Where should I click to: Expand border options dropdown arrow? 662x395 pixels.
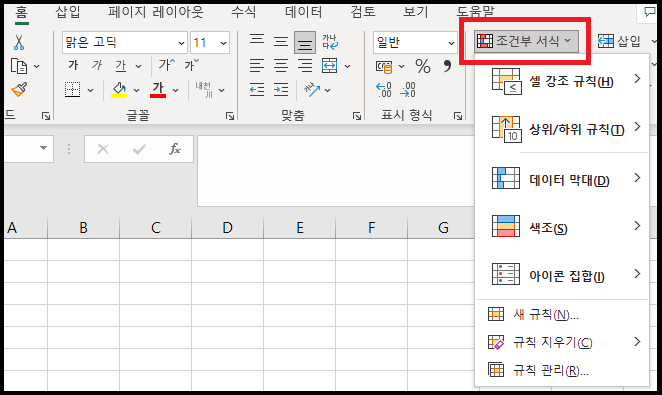coord(90,90)
